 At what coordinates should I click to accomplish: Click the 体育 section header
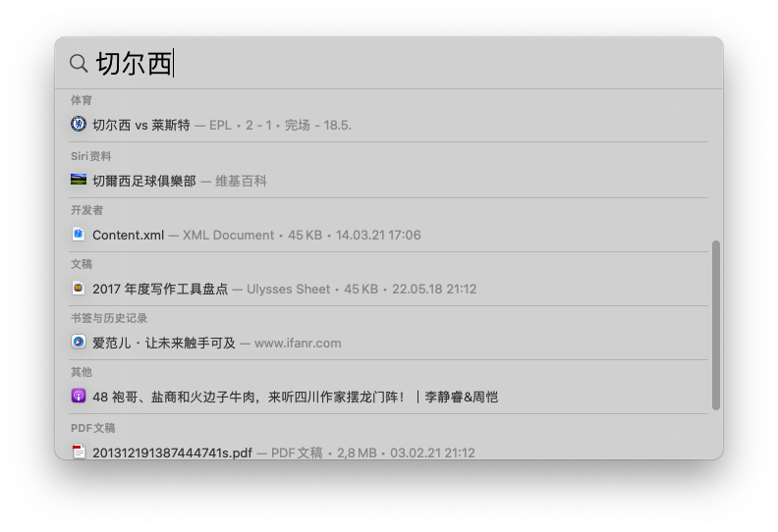click(x=82, y=100)
